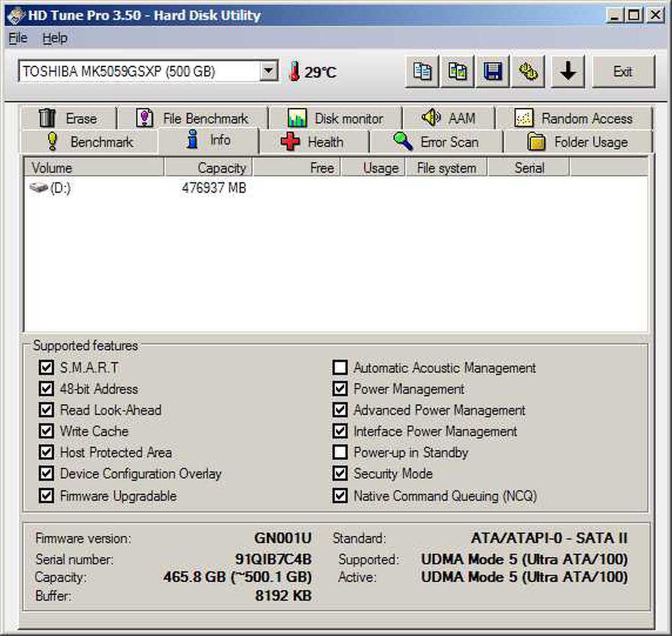Click TOSHIBA MK5059GSXP drive name field
The image size is (672, 636).
point(139,71)
